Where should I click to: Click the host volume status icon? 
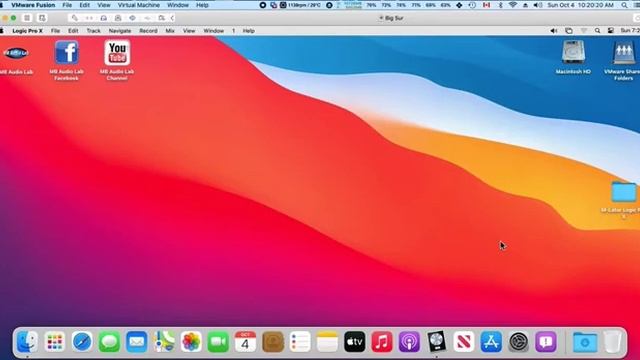click(x=538, y=5)
